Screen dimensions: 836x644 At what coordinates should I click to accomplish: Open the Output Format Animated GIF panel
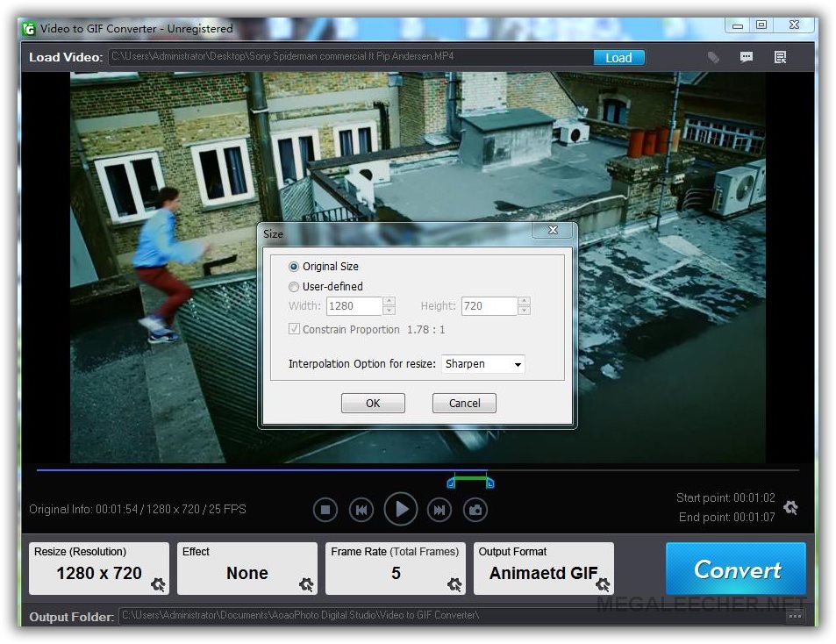(x=544, y=569)
